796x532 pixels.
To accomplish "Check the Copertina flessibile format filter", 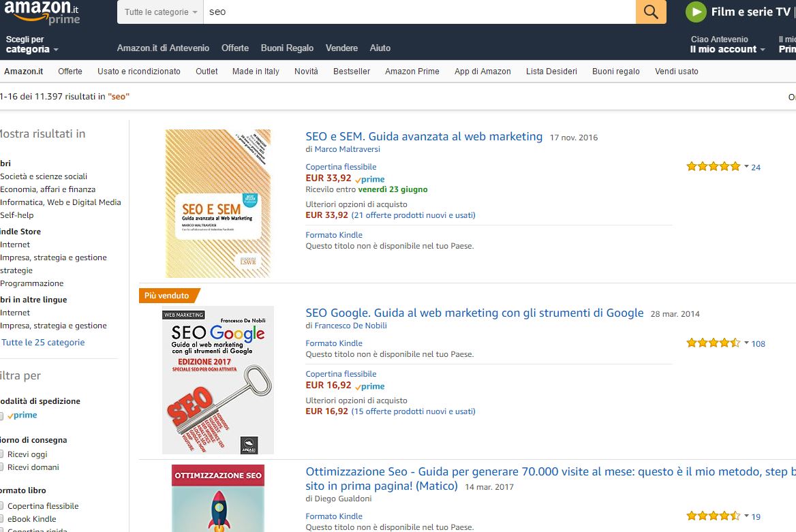I will (1, 506).
